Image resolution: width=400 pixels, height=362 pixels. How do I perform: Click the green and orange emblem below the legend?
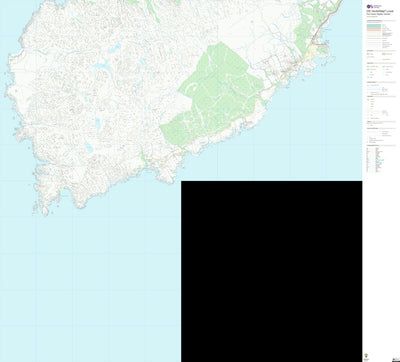click(x=366, y=356)
